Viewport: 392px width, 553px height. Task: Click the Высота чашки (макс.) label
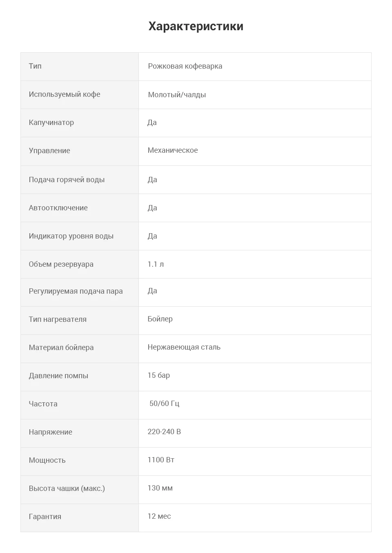coord(67,488)
